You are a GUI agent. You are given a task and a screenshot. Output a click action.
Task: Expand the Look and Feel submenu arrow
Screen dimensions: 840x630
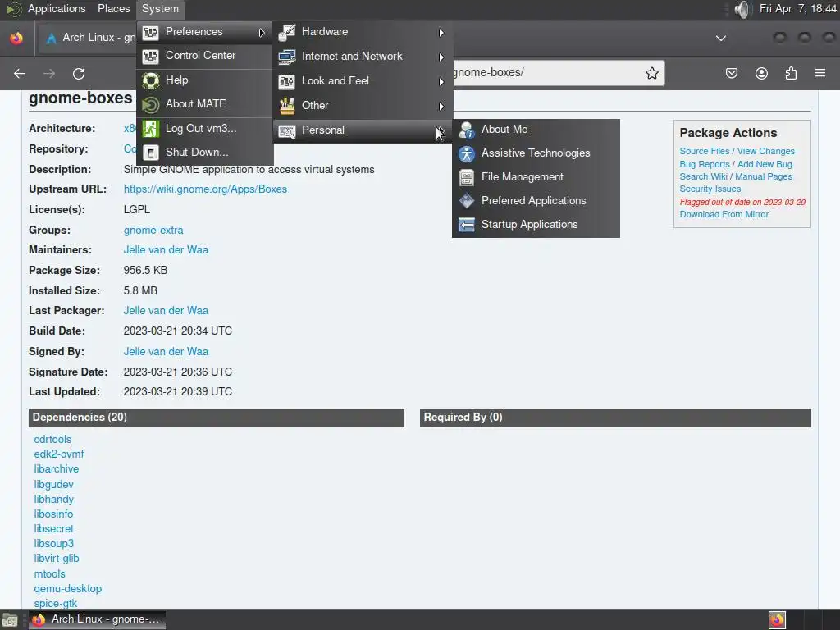click(x=441, y=81)
